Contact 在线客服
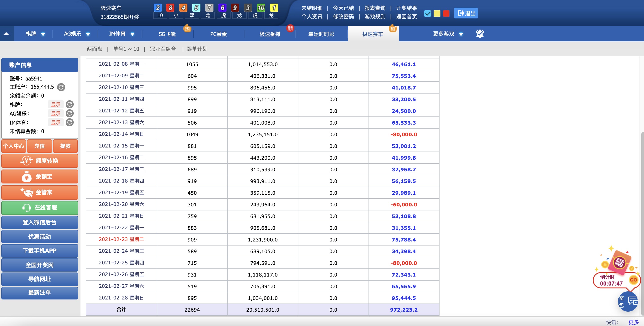 coord(40,208)
